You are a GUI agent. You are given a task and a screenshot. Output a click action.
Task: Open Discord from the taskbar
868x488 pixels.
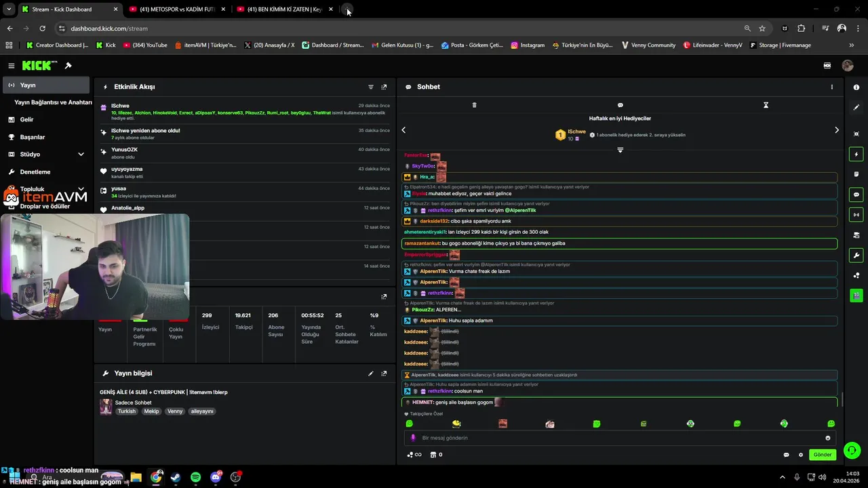click(x=216, y=477)
